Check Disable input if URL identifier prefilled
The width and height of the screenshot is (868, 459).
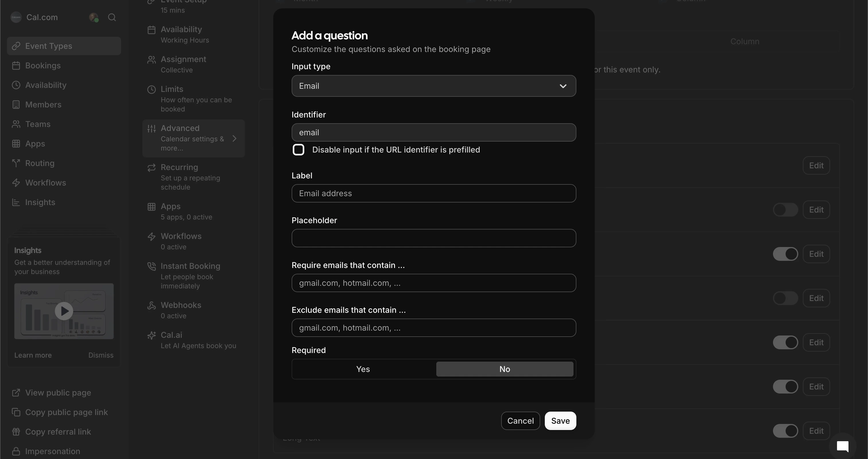point(298,150)
